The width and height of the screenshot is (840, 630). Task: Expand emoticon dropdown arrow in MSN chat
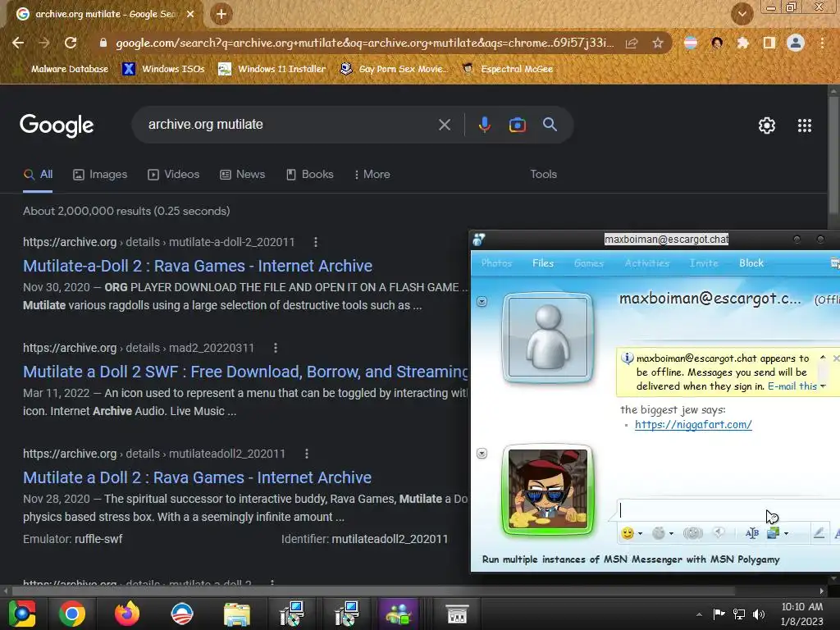point(640,533)
